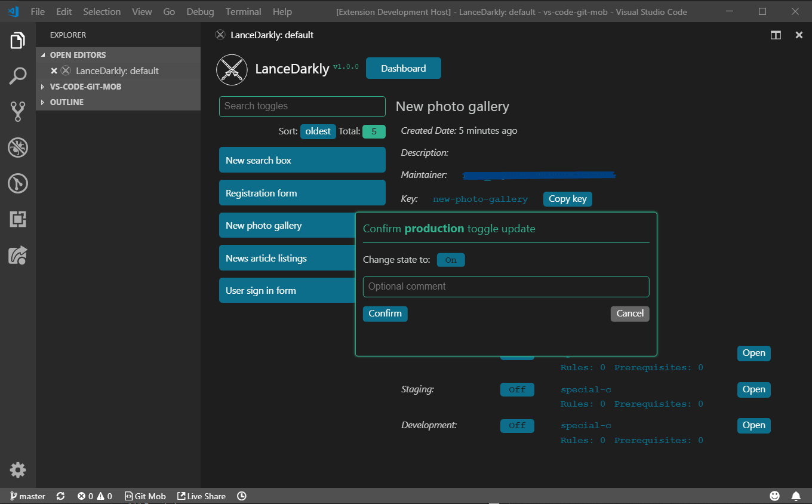Open the Terminal menu
This screenshot has width=812, height=504.
click(244, 11)
